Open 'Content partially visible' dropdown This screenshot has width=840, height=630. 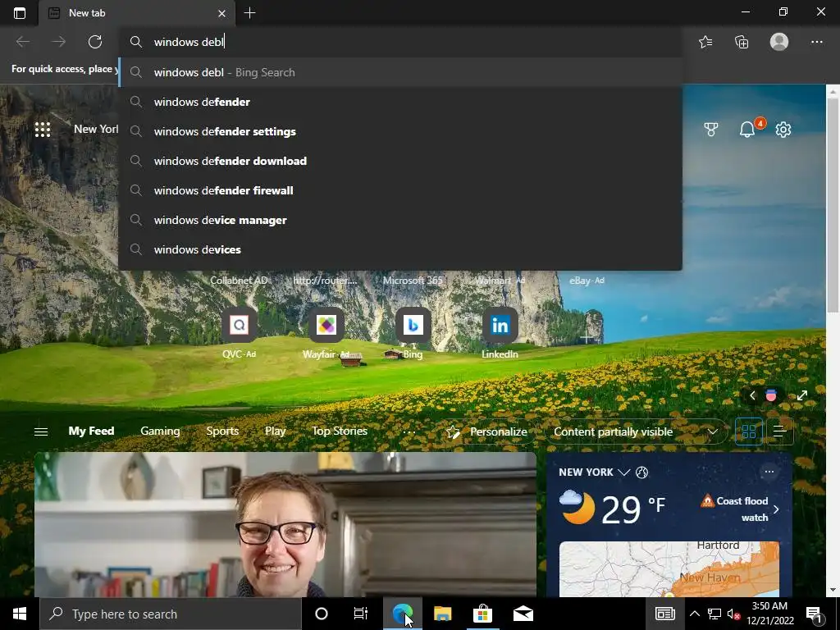[636, 431]
